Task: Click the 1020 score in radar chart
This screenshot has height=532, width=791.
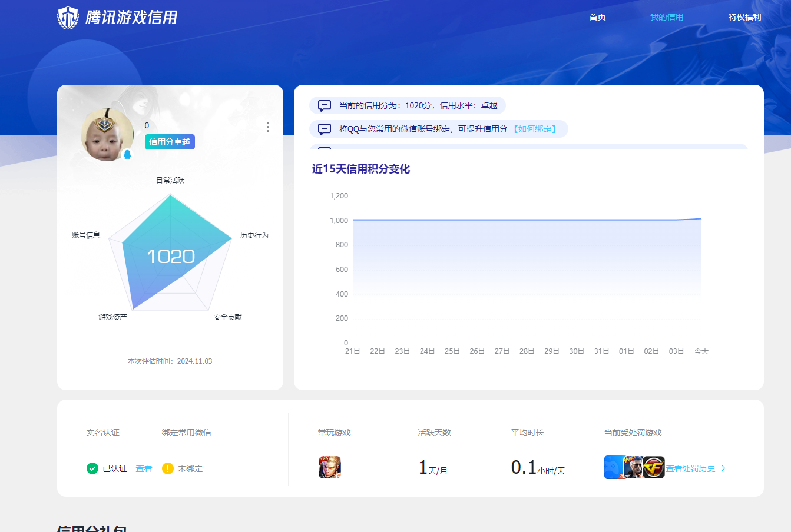Action: point(171,257)
